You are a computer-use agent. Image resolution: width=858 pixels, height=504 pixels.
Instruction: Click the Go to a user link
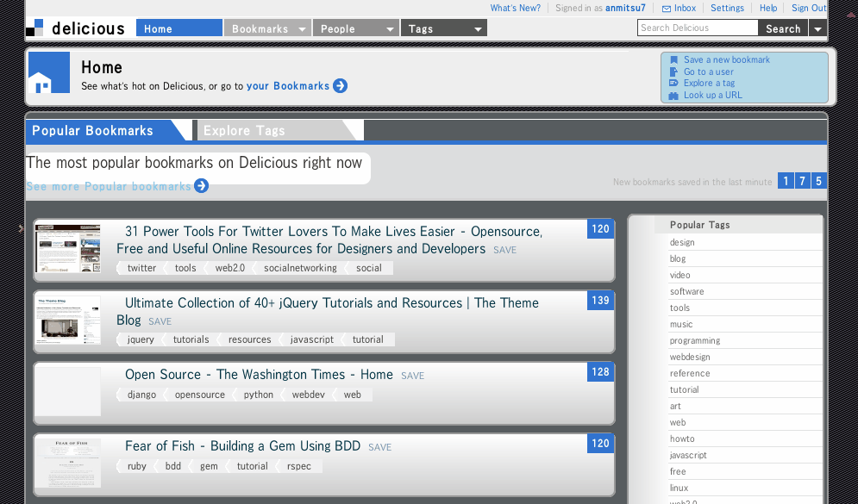(709, 72)
